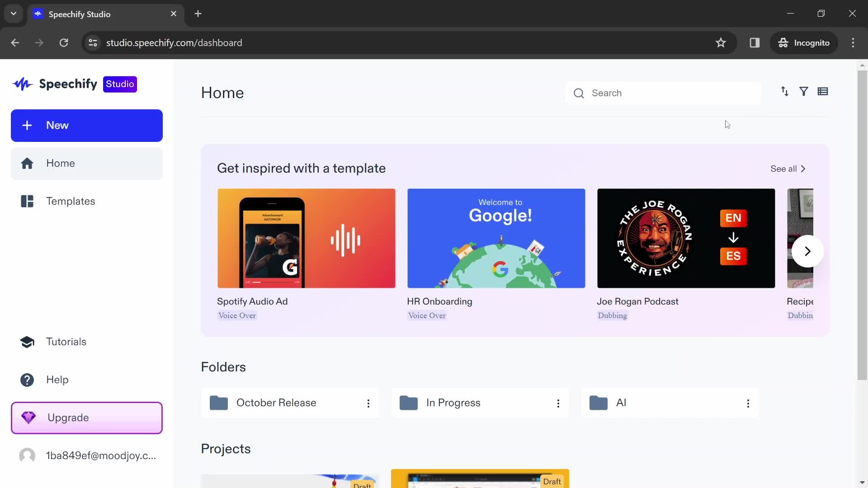Image resolution: width=868 pixels, height=488 pixels.
Task: Click the carousel next arrow
Action: 808,250
